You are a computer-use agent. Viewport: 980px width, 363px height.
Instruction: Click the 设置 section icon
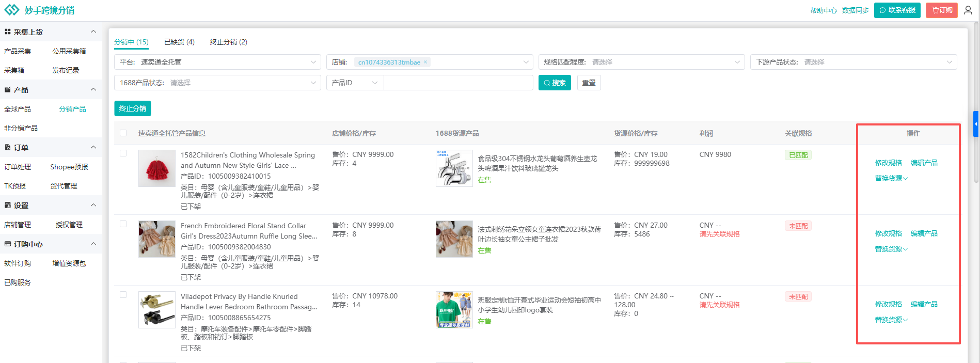pos(8,206)
